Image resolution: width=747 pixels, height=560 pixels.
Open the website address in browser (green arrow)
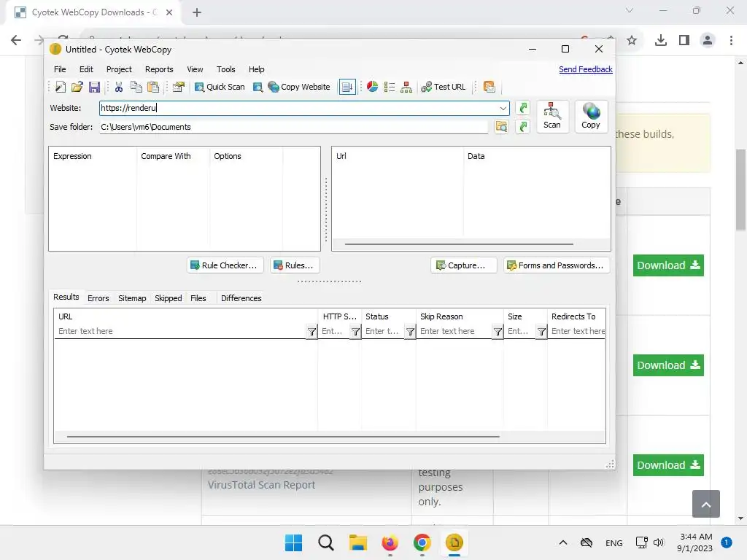coord(522,108)
